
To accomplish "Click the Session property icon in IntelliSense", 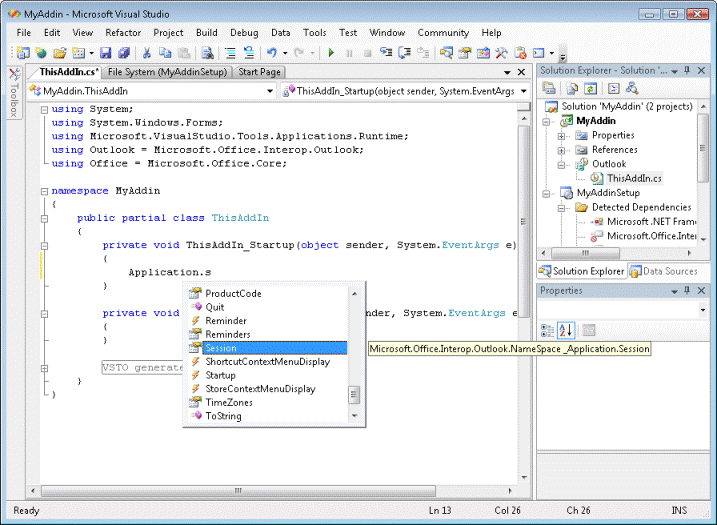I will point(195,348).
